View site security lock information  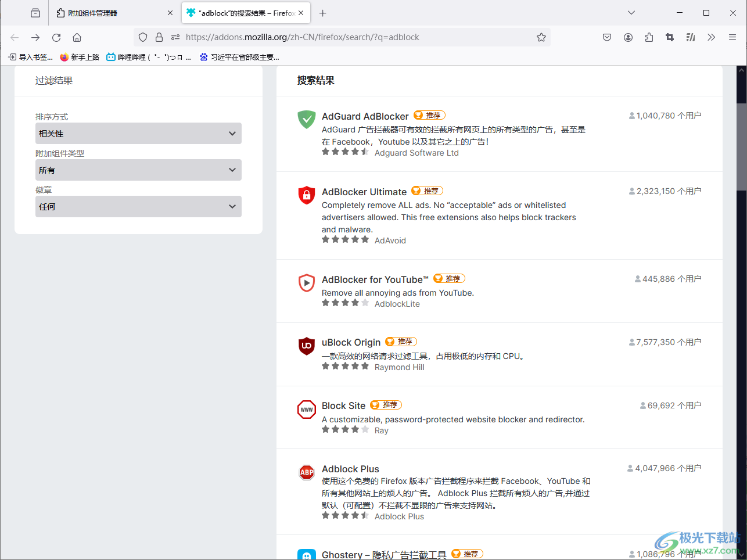coord(159,37)
